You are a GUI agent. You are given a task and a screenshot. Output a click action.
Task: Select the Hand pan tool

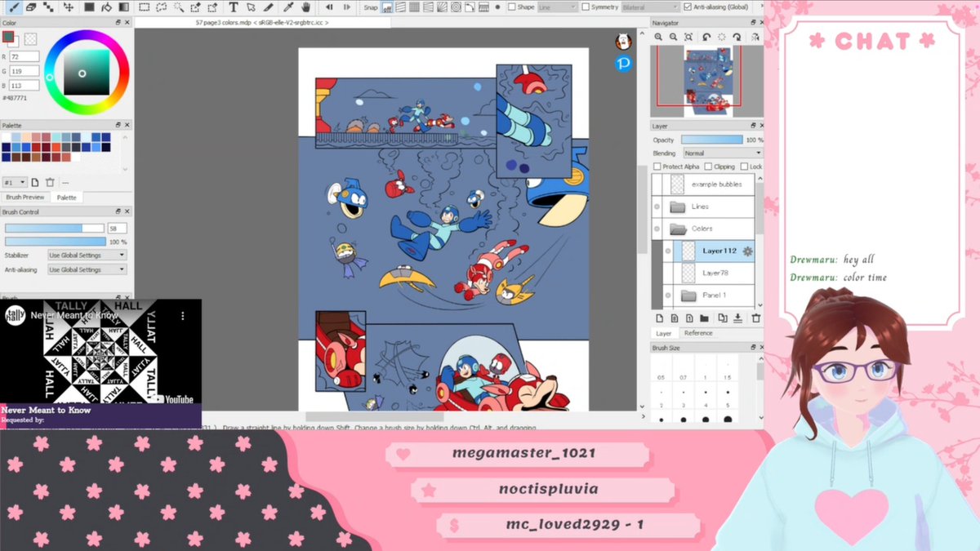click(306, 7)
